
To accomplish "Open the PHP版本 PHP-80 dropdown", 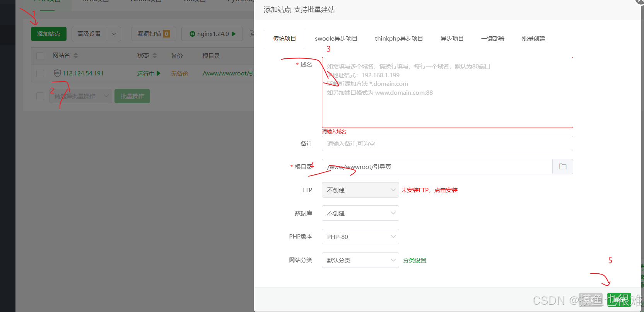I will (x=360, y=237).
